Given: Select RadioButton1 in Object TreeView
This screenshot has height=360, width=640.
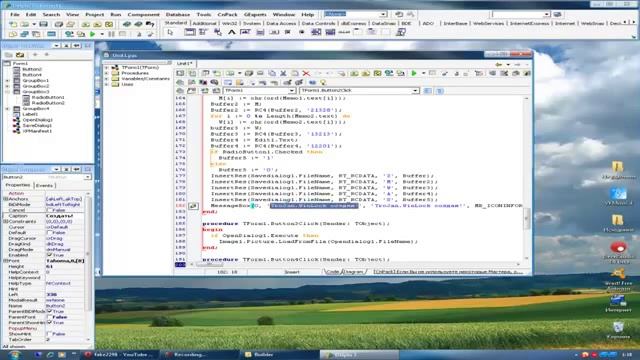Looking at the screenshot, I should coord(48,98).
